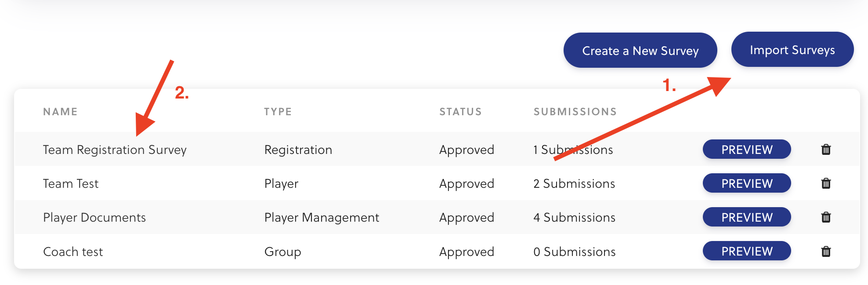Click the TYPE column header
Image resolution: width=868 pixels, height=285 pixels.
[x=278, y=112]
